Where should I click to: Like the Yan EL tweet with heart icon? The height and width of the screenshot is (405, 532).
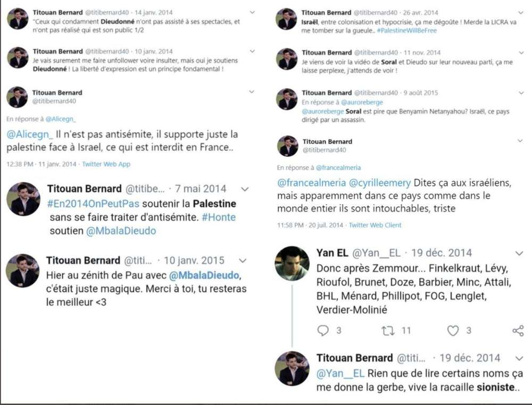point(453,331)
